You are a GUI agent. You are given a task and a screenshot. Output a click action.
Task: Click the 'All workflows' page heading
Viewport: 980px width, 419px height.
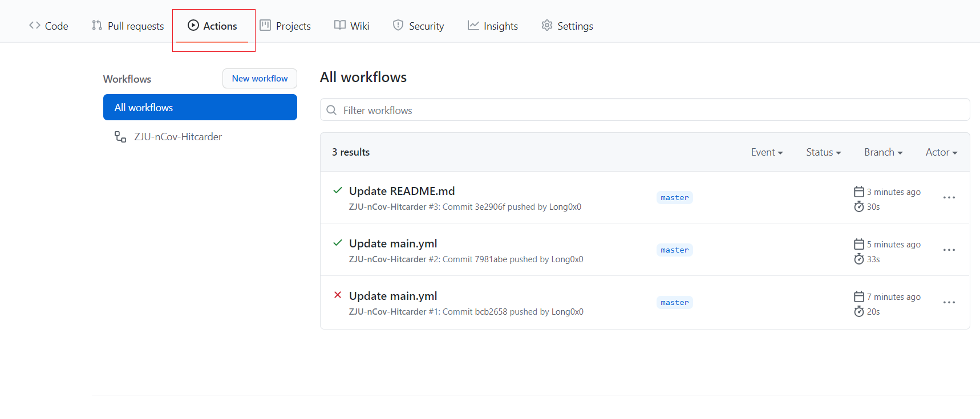pyautogui.click(x=363, y=78)
